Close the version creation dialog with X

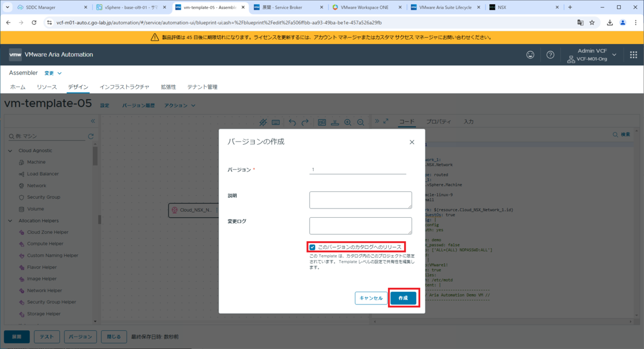point(412,142)
